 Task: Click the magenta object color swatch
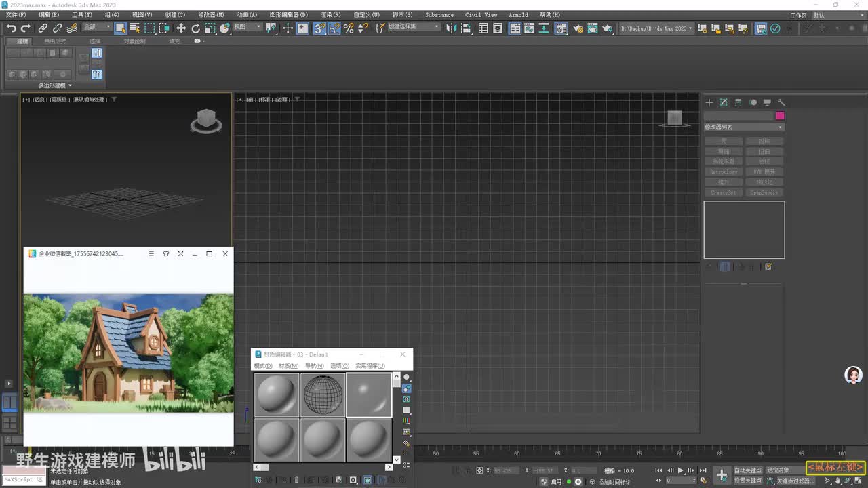coord(780,116)
